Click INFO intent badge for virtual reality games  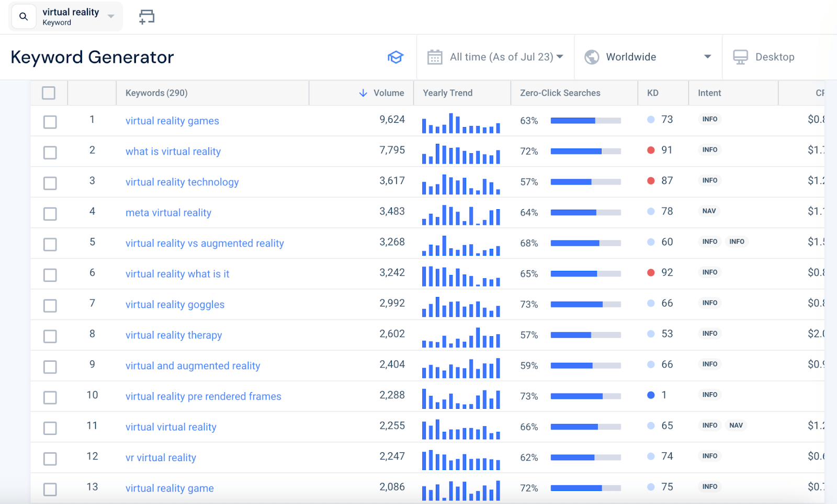point(710,119)
